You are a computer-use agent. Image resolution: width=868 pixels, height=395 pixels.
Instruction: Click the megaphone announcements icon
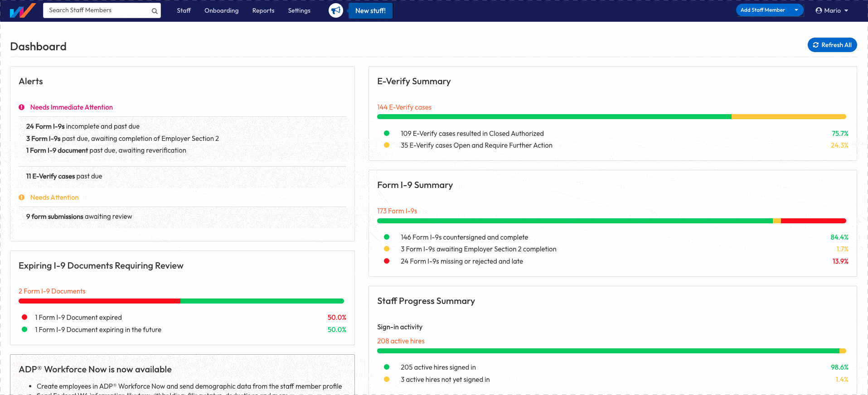[336, 10]
